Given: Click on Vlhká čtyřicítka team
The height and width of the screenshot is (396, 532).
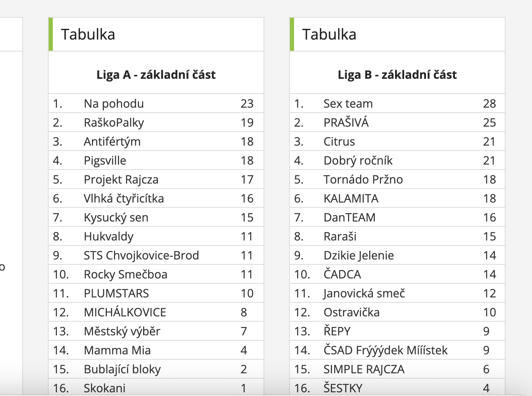Looking at the screenshot, I should [124, 198].
